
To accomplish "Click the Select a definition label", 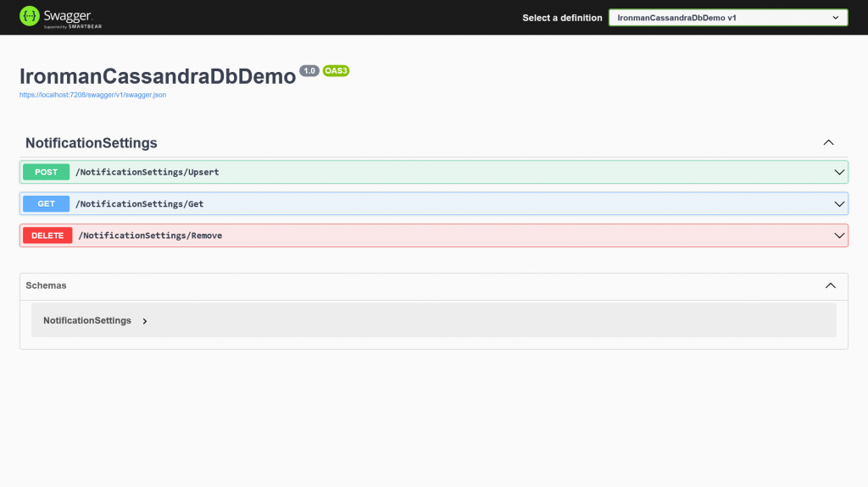I will click(x=562, y=18).
